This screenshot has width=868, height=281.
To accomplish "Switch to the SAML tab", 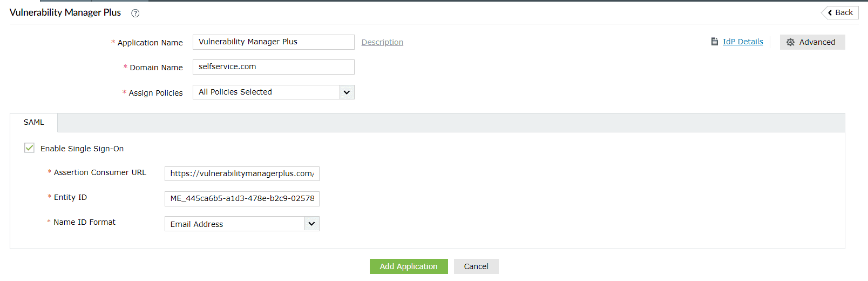I will click(33, 123).
